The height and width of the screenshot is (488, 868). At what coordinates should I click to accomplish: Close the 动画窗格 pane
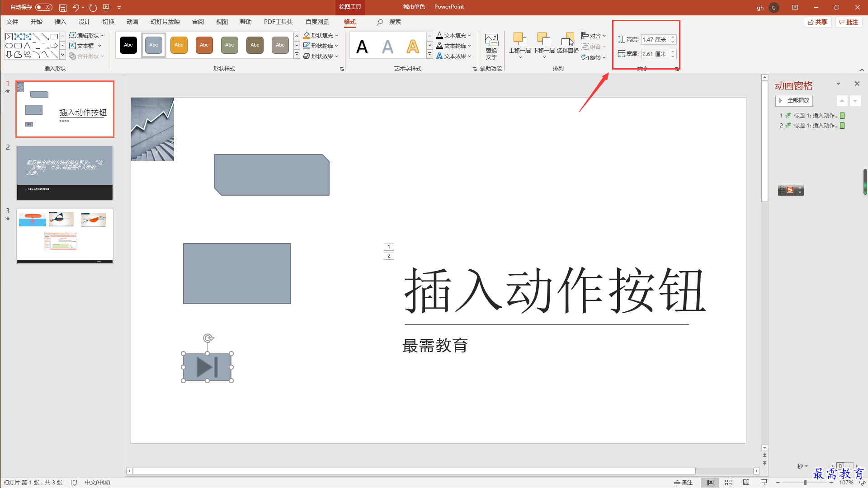[857, 84]
